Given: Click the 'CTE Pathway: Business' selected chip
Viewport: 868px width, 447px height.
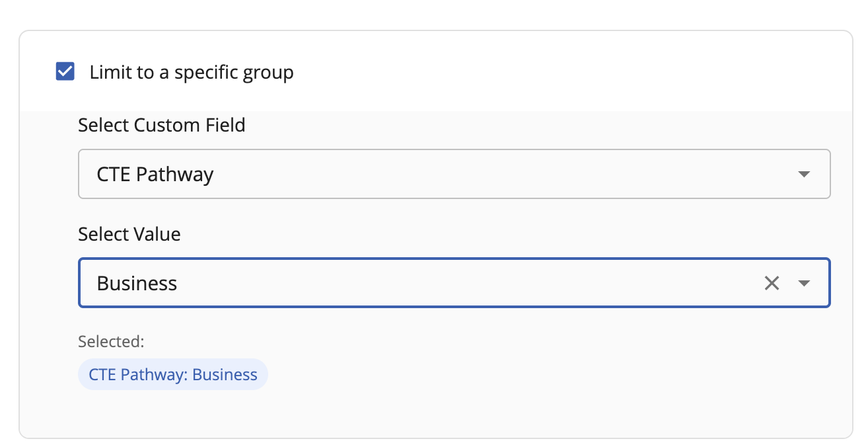Looking at the screenshot, I should tap(172, 374).
